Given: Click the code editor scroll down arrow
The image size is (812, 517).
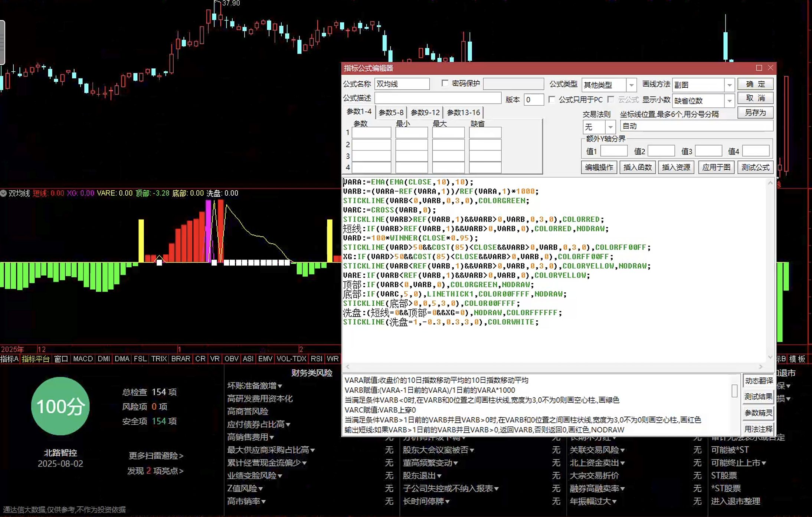Looking at the screenshot, I should (770, 357).
